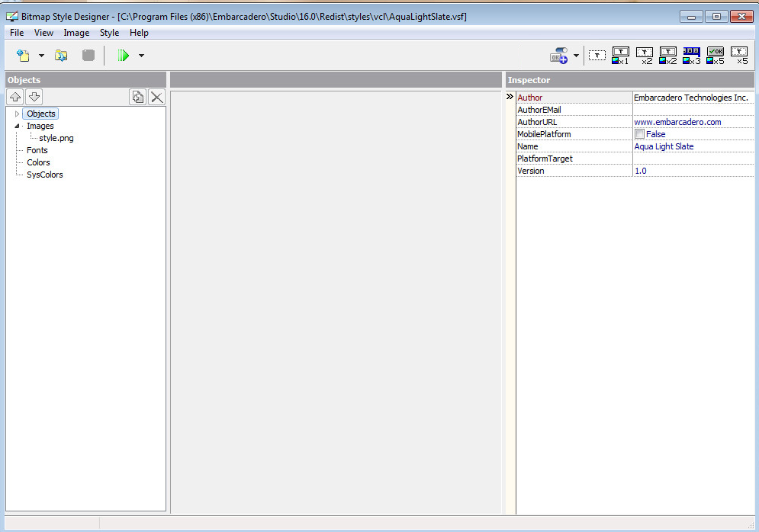Move object up with arrow button

click(x=15, y=97)
